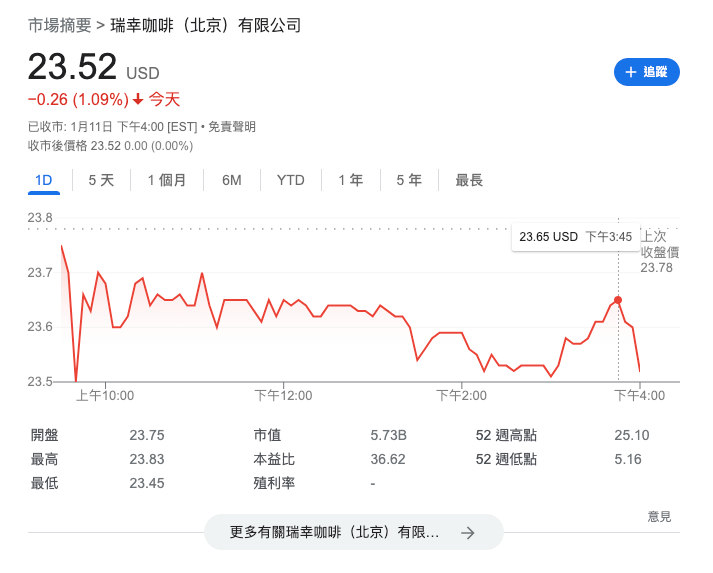Open the 免責聲明 disclaimer link

tap(232, 126)
